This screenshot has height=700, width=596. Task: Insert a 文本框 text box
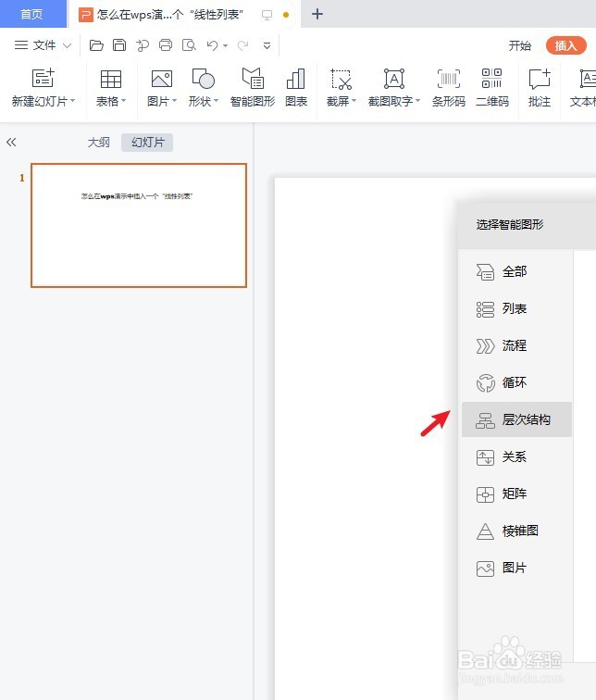tap(583, 87)
